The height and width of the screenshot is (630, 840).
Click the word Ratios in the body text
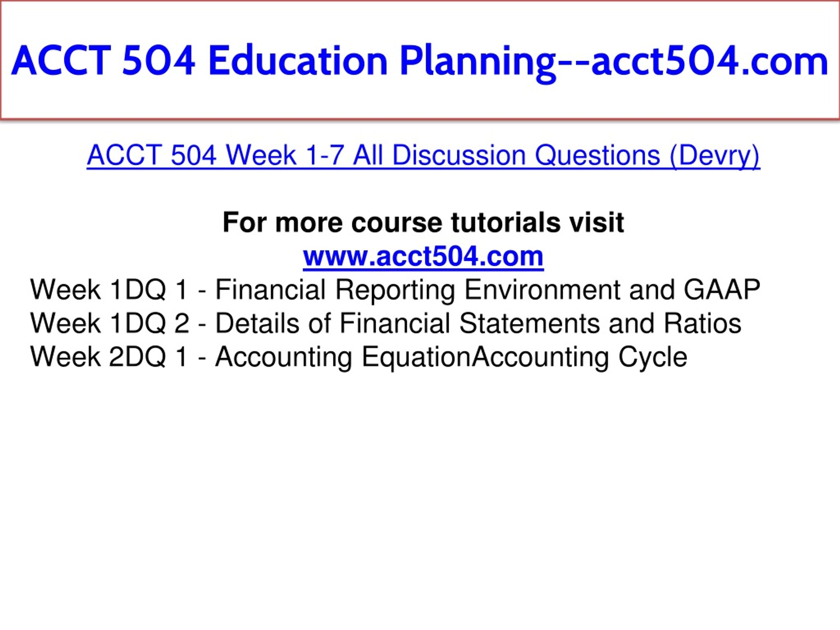(702, 323)
